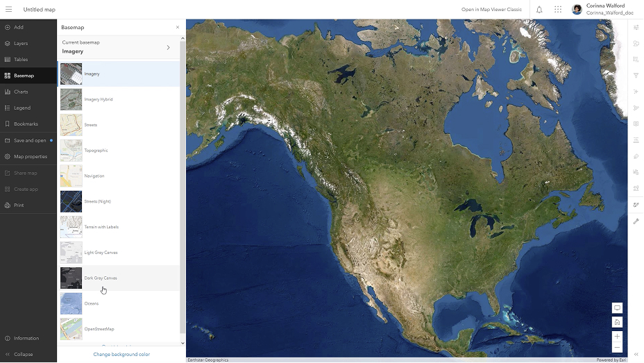Screen dimensions: 644x363
Task: Open the notifications bell
Action: 539,10
